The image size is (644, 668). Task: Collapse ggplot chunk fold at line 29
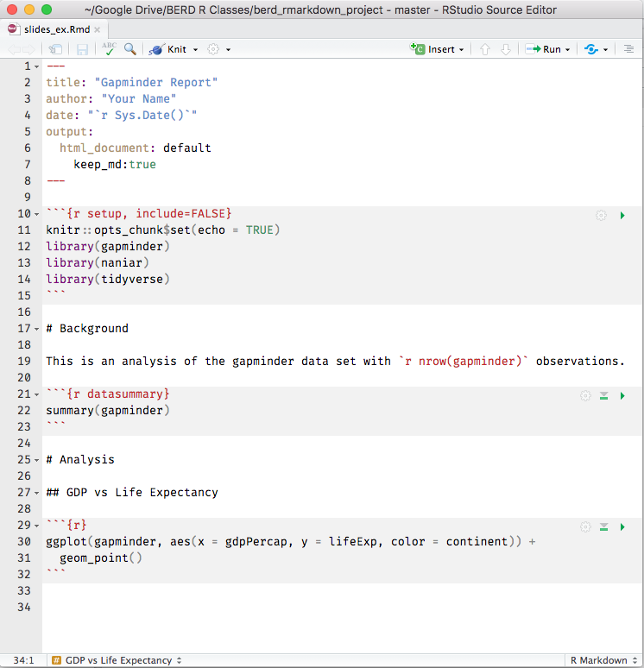(x=37, y=526)
